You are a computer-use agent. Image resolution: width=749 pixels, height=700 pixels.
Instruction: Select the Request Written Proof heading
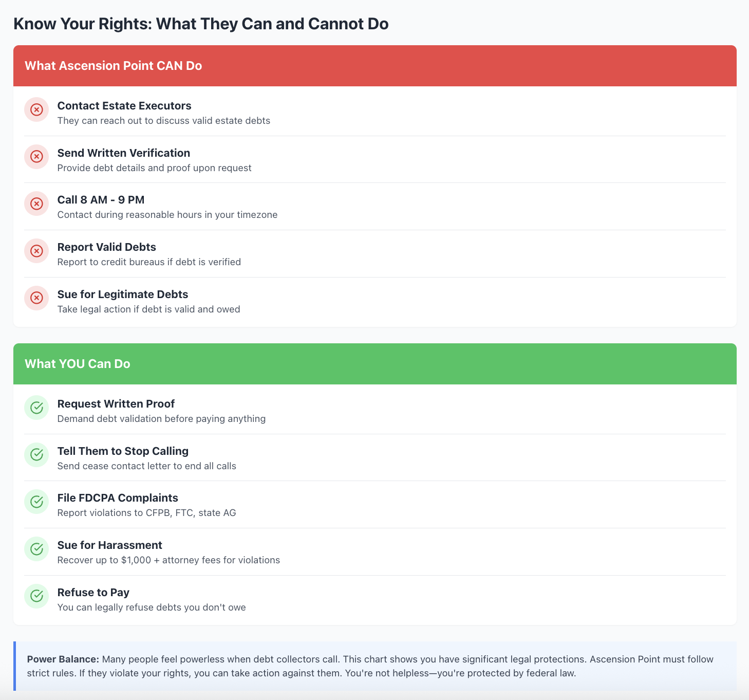[x=116, y=404]
